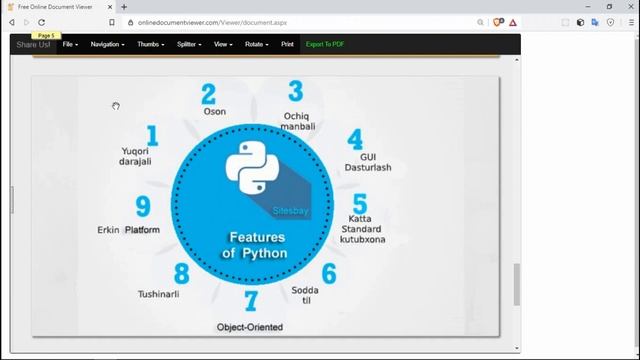Expand the Navigation dropdown menu
640x360 pixels.
(107, 44)
